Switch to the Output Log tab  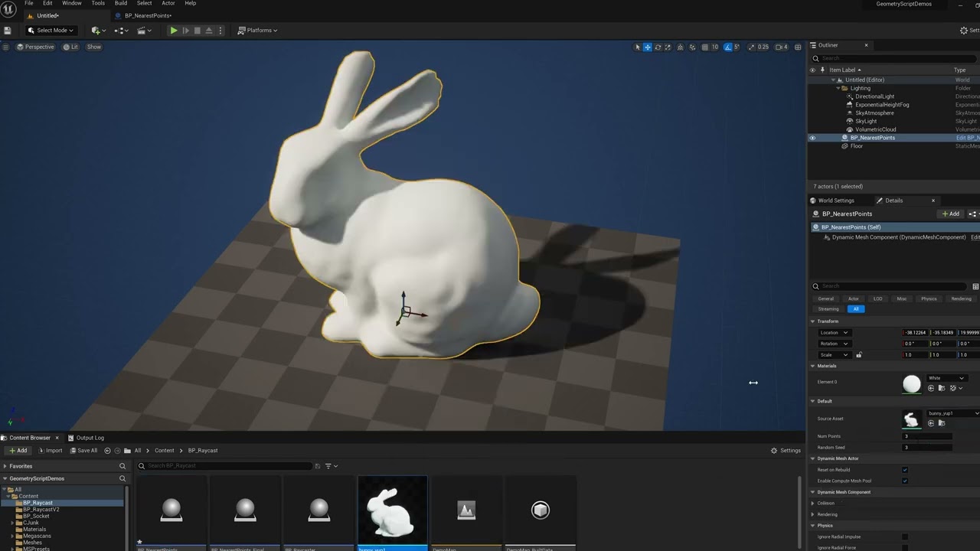(x=86, y=438)
